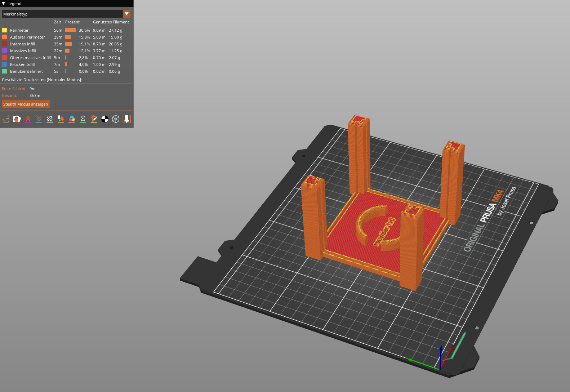Click the Zeit column header
The image size is (570, 392).
57,22
